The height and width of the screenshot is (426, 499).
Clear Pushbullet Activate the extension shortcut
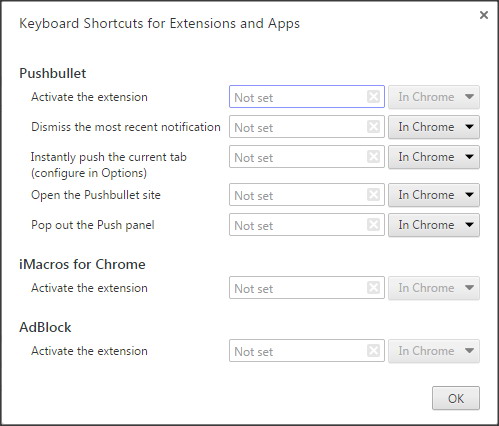(373, 97)
